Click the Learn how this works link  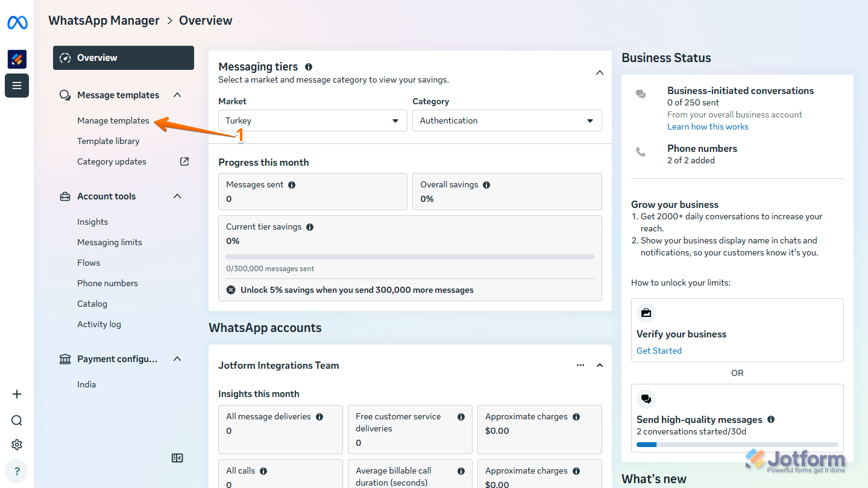[708, 127]
